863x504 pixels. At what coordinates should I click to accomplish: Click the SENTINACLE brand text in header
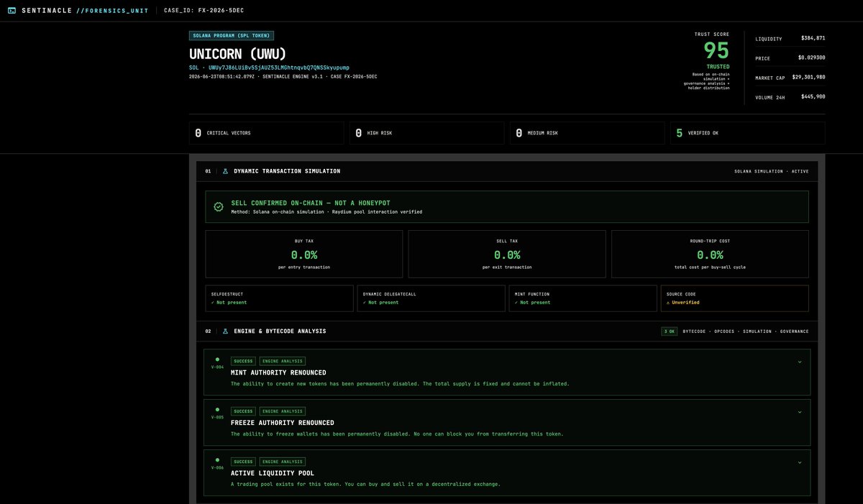[47, 11]
